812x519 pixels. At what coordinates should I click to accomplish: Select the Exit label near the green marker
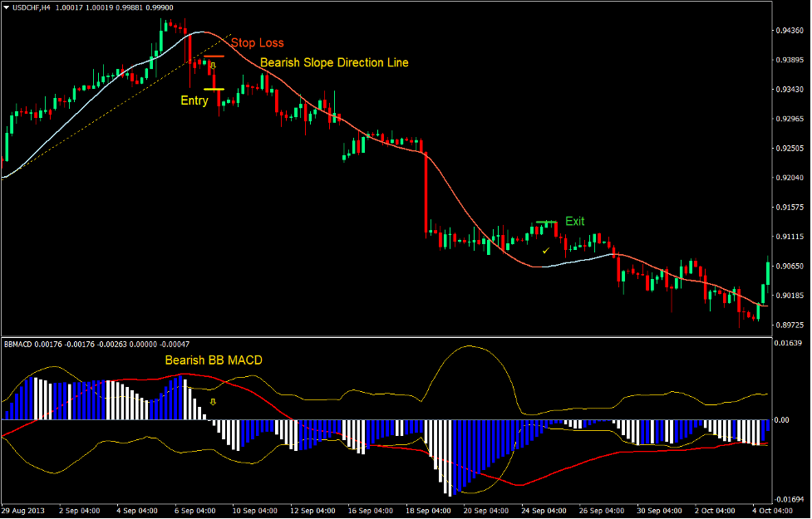click(x=575, y=221)
